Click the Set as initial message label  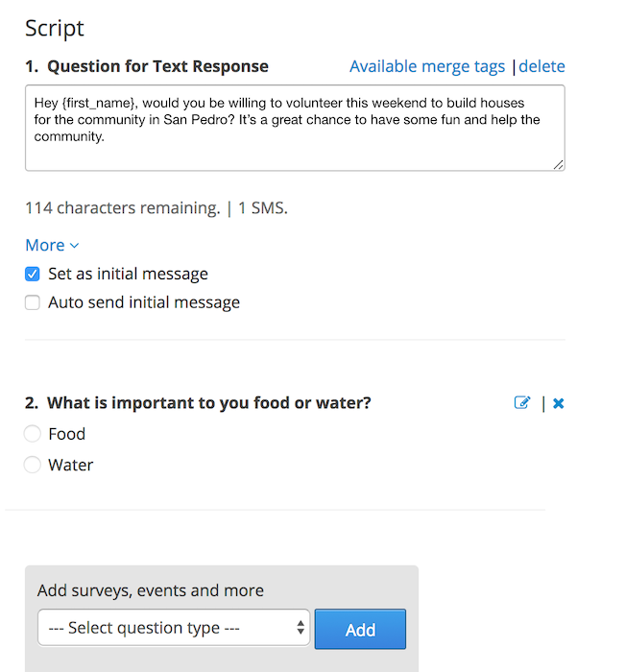(128, 274)
